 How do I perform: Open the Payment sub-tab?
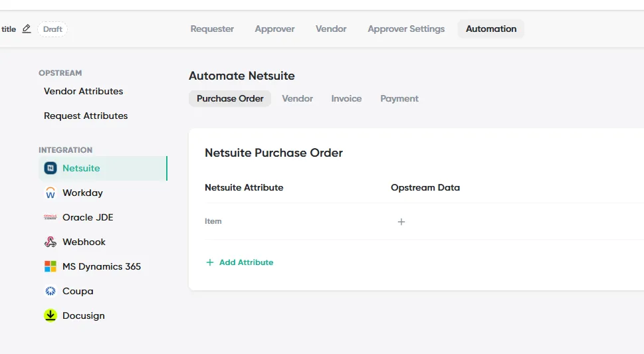[x=399, y=98]
